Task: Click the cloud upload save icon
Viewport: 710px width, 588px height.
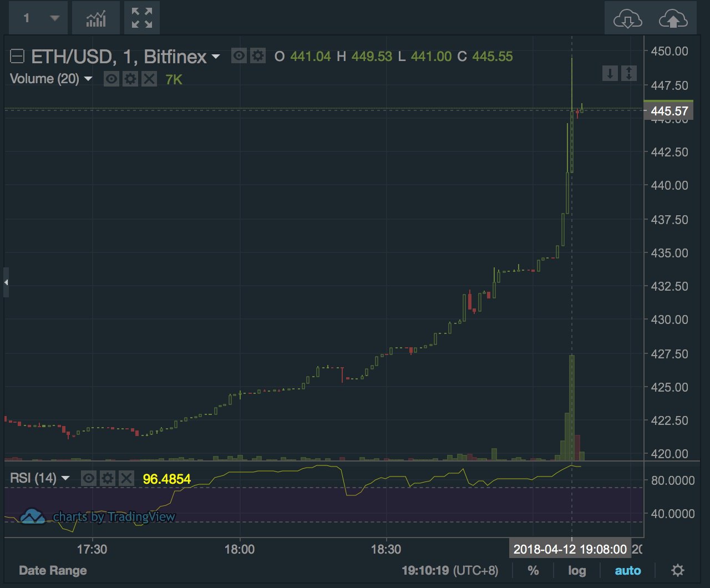Action: [673, 19]
